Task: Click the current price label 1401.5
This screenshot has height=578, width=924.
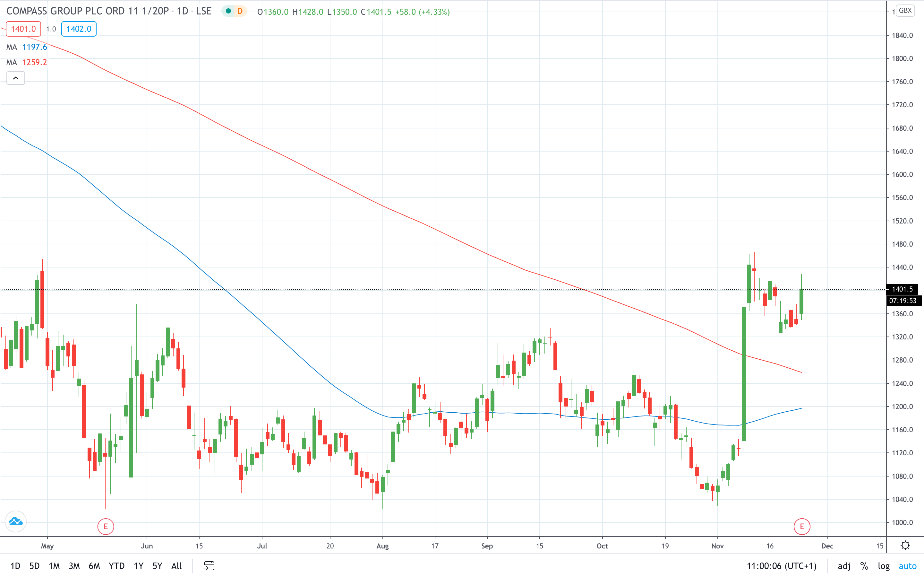Action: 902,289
